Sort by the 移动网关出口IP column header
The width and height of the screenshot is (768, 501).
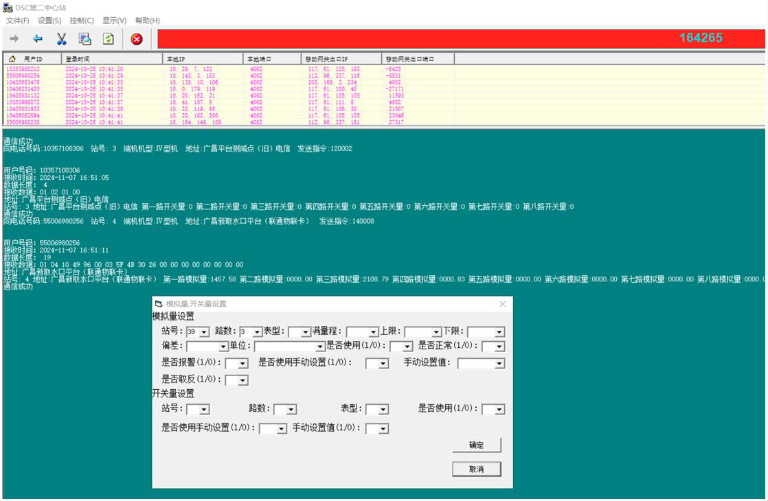click(341, 59)
